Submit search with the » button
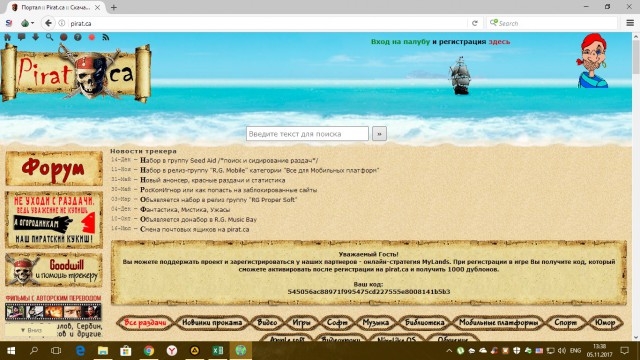The image size is (640, 360). [x=379, y=133]
